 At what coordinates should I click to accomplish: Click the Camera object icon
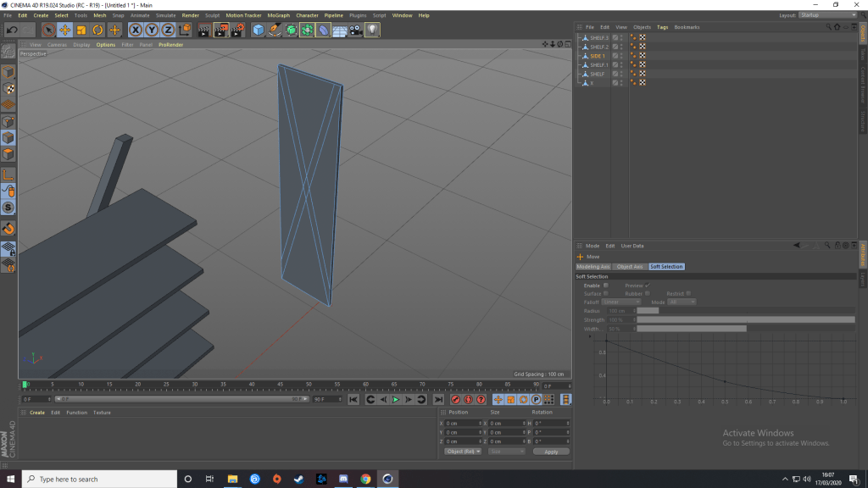(x=356, y=30)
